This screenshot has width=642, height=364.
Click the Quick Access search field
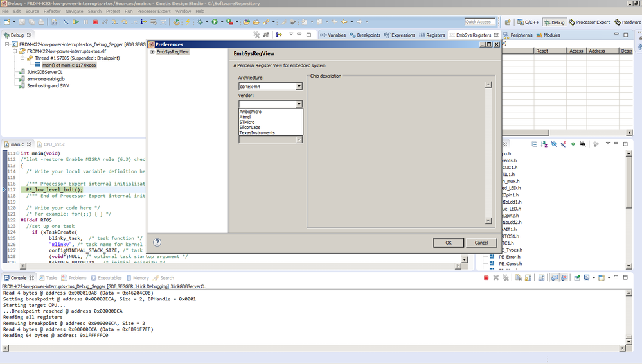(480, 22)
